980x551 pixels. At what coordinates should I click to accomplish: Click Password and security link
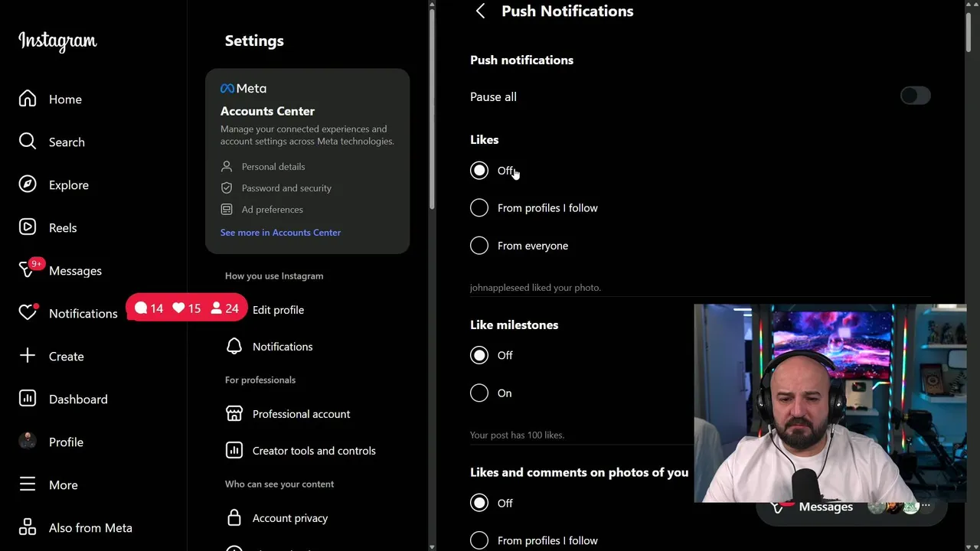[x=286, y=188]
